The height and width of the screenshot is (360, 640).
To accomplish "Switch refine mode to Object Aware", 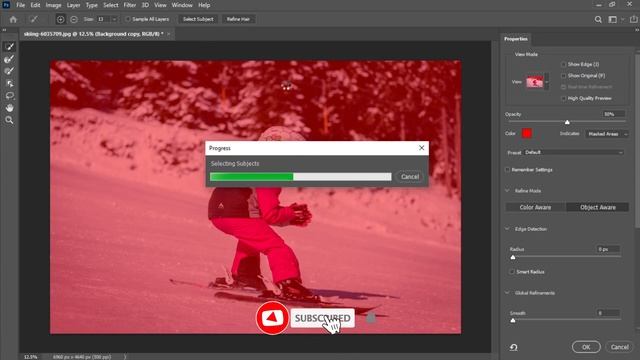I will [x=598, y=207].
